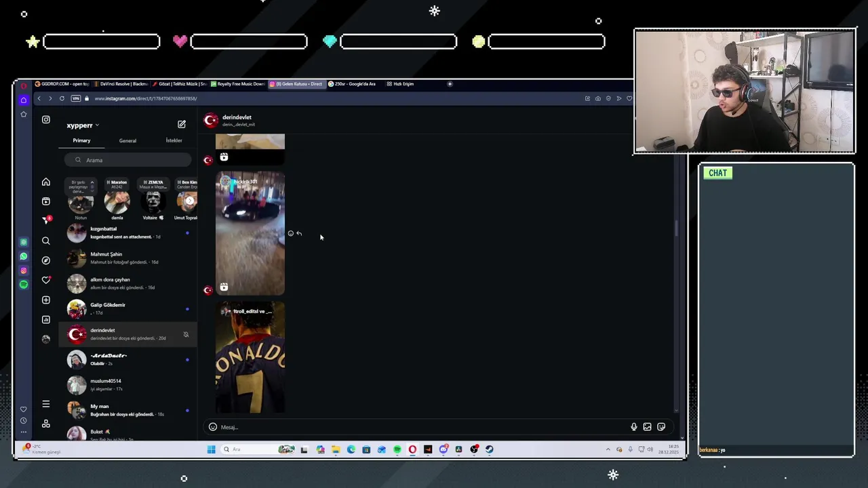Open the My man group conversation
Viewport: 868px width, 488px height.
click(x=128, y=410)
